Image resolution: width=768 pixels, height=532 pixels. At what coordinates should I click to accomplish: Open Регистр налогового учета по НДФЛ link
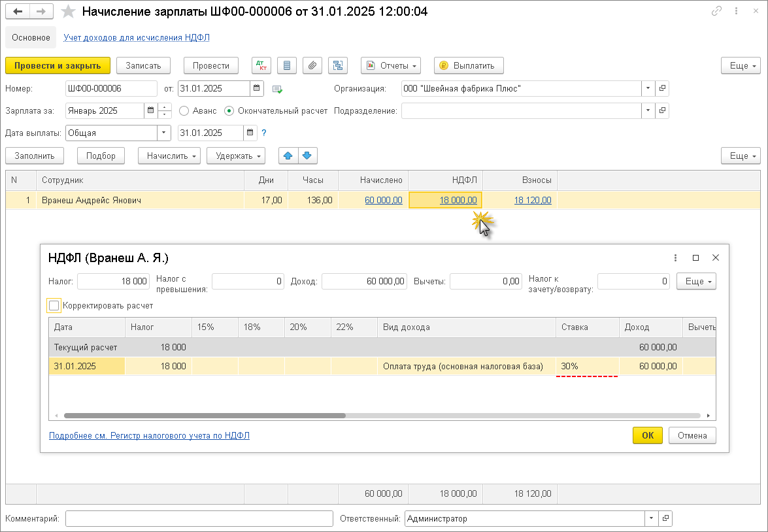coord(150,435)
